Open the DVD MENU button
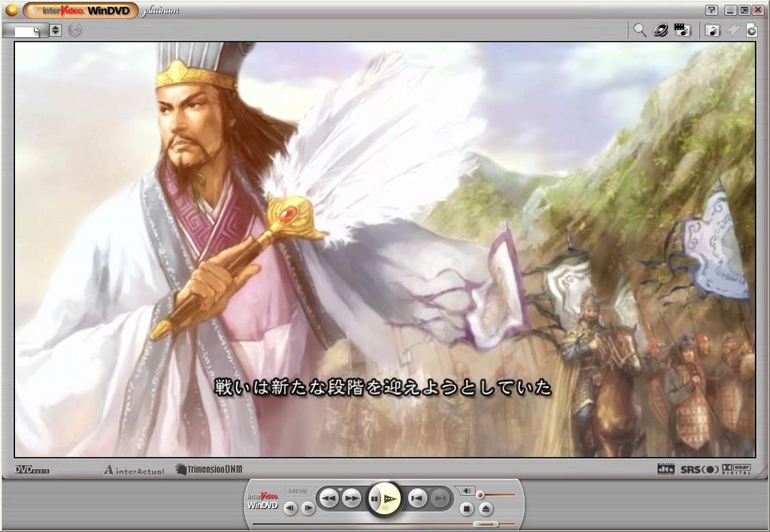 [x=298, y=491]
